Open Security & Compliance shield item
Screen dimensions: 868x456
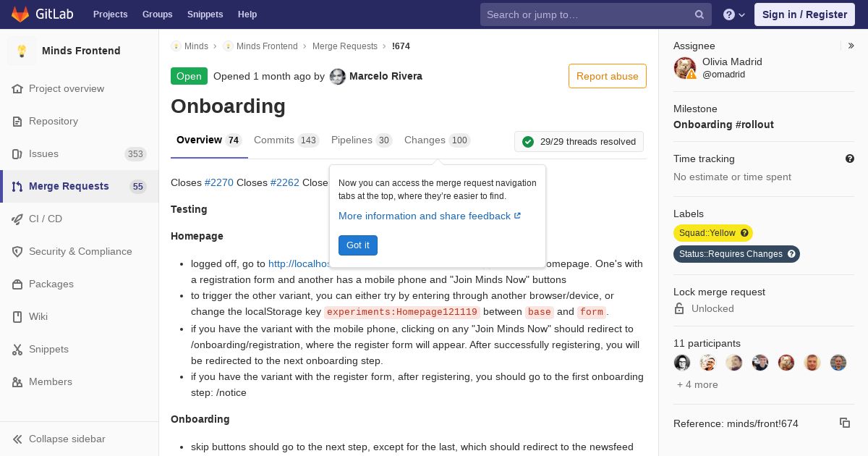tap(80, 251)
